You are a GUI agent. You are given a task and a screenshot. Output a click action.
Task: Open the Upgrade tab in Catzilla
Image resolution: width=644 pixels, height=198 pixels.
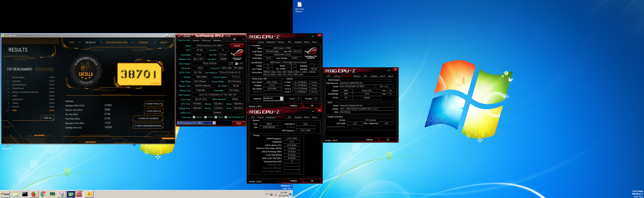point(143,43)
